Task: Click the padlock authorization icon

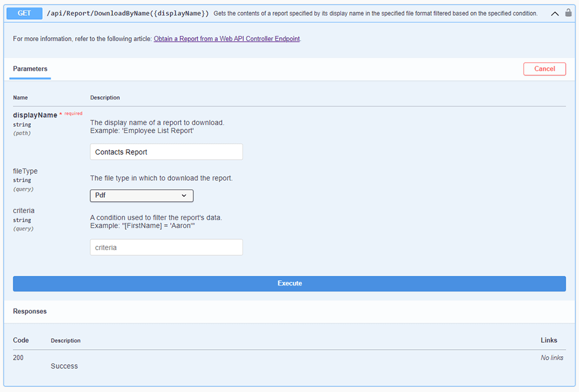Action: click(569, 13)
